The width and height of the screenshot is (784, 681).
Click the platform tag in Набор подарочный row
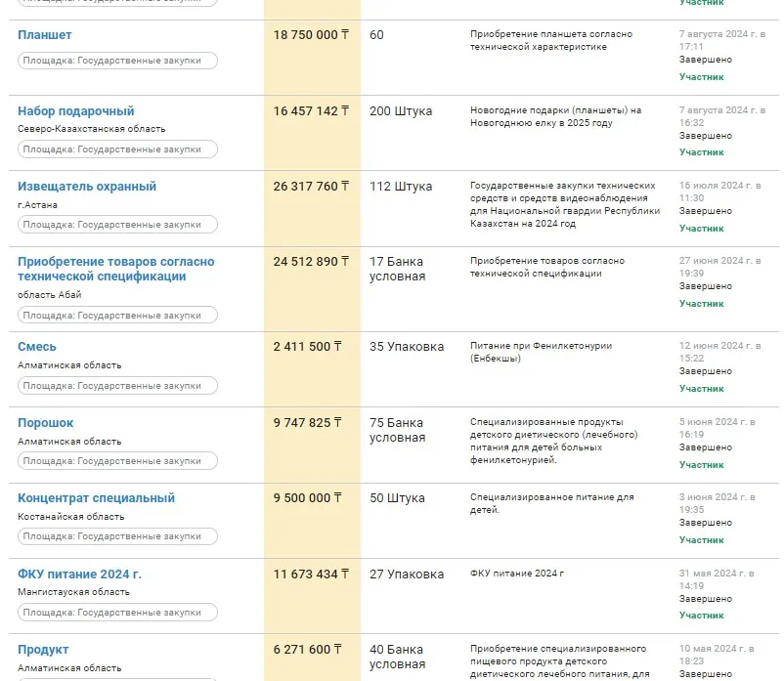[x=117, y=149]
